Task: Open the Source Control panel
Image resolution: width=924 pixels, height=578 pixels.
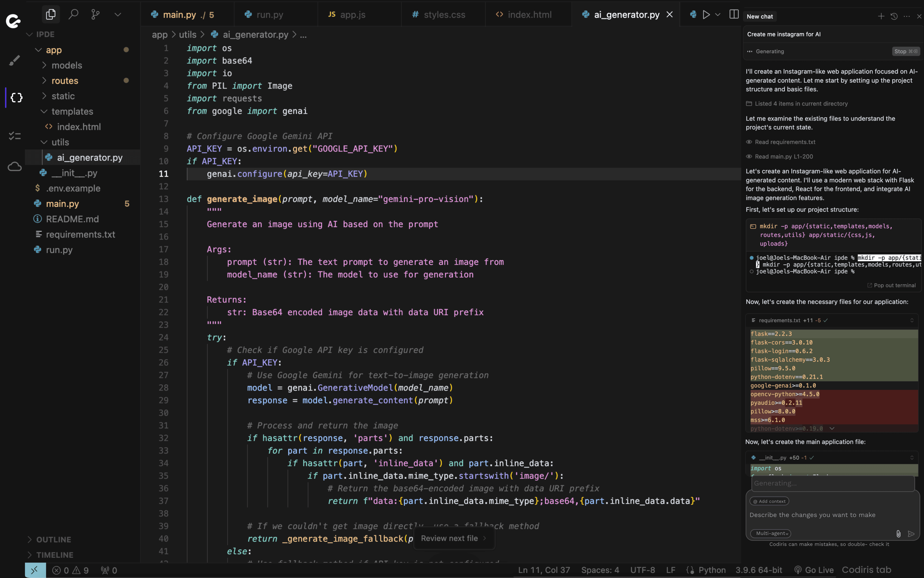Action: click(x=95, y=15)
